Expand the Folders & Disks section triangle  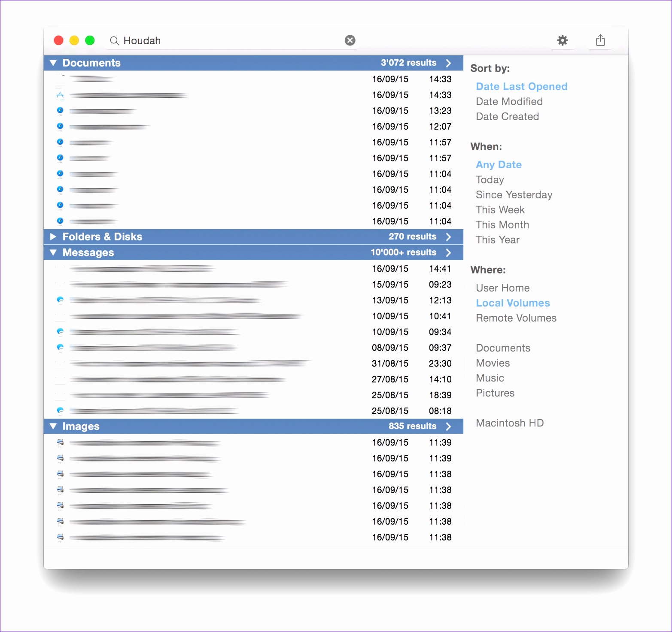pos(53,237)
